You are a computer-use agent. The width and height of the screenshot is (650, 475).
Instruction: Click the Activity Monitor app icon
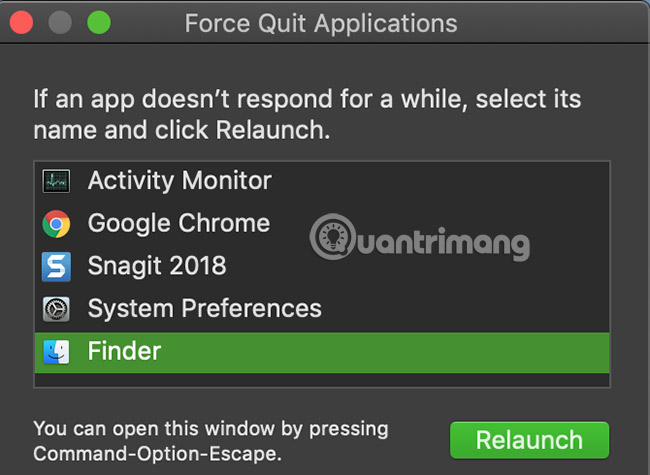56,181
